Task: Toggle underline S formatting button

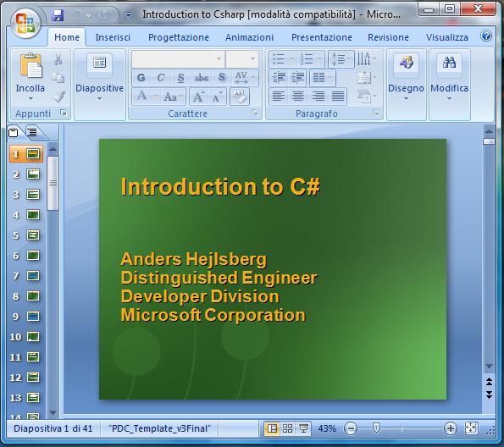Action: tap(180, 77)
